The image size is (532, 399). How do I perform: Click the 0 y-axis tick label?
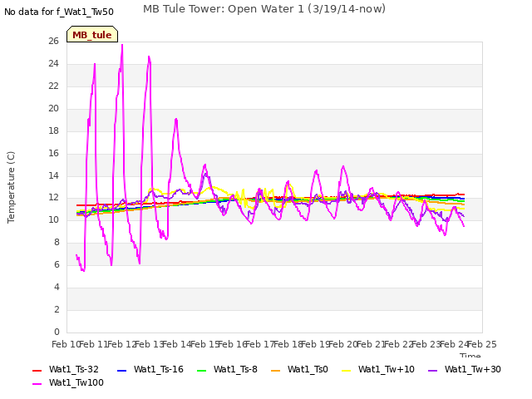tap(57, 332)
